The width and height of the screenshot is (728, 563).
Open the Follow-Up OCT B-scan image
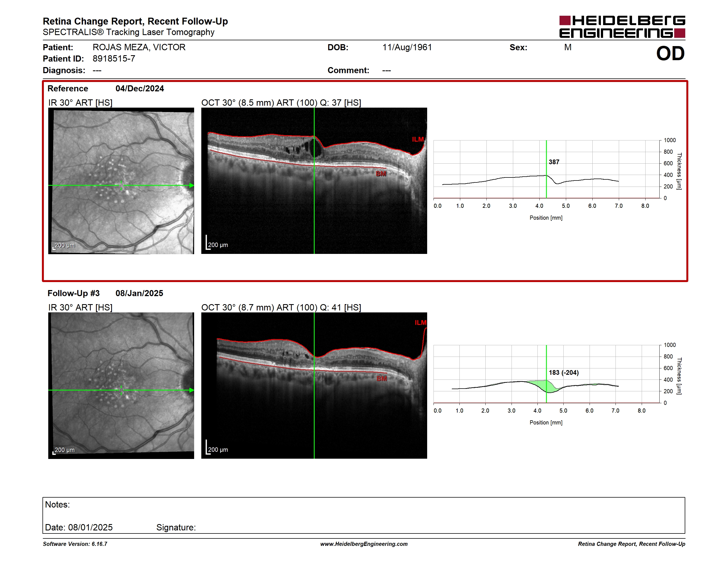tap(314, 386)
